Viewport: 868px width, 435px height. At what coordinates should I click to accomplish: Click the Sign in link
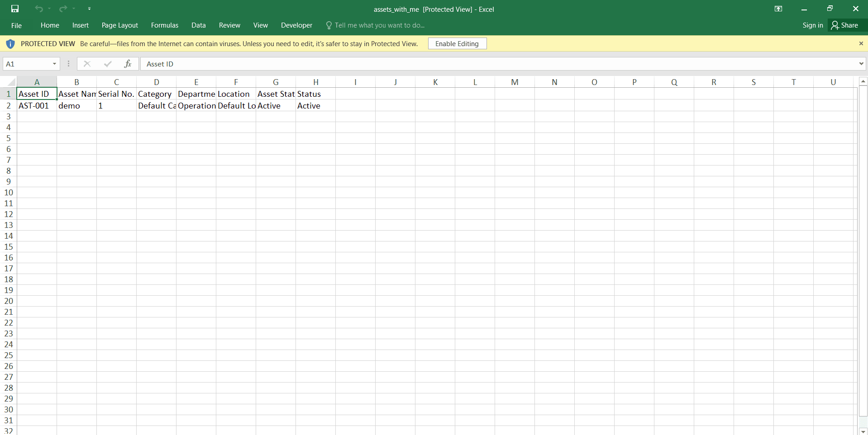tap(812, 25)
